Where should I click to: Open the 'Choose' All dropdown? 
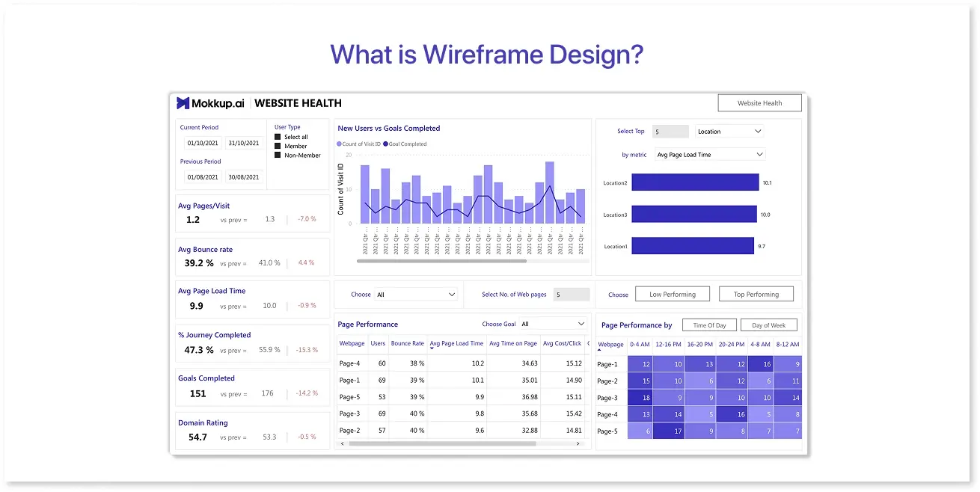pos(415,295)
